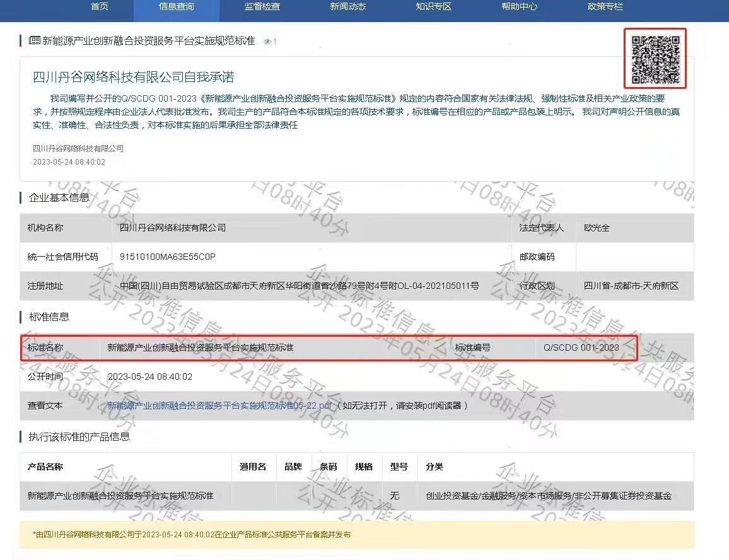Select the credit code 91510100MA63E55C0P
This screenshot has height=560, width=729.
point(167,257)
